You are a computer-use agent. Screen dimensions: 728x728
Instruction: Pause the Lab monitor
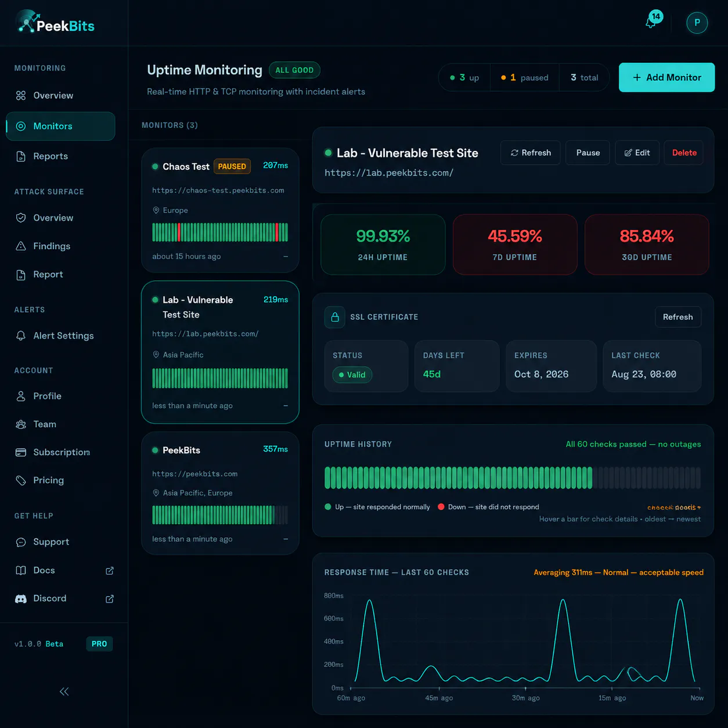point(588,153)
